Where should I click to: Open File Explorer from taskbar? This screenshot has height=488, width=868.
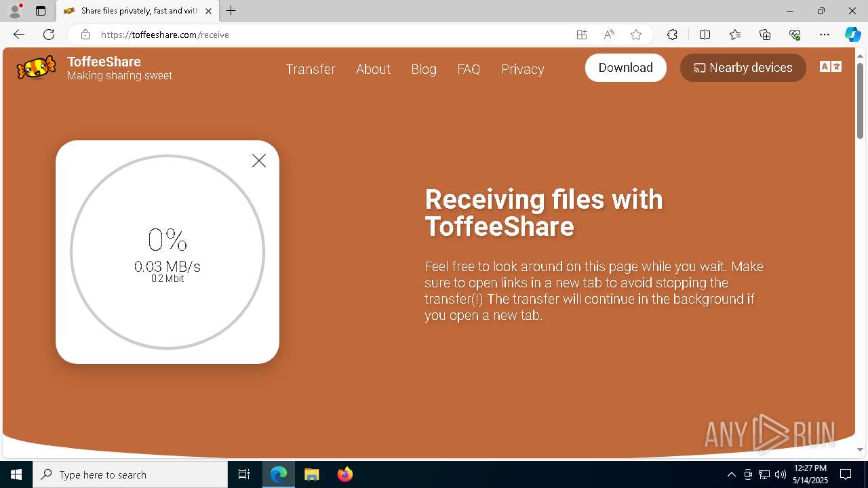tap(311, 474)
